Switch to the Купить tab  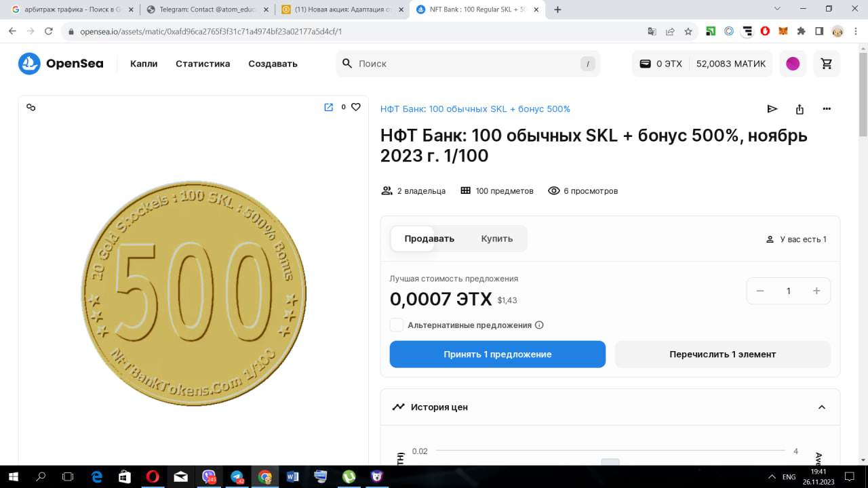(496, 239)
